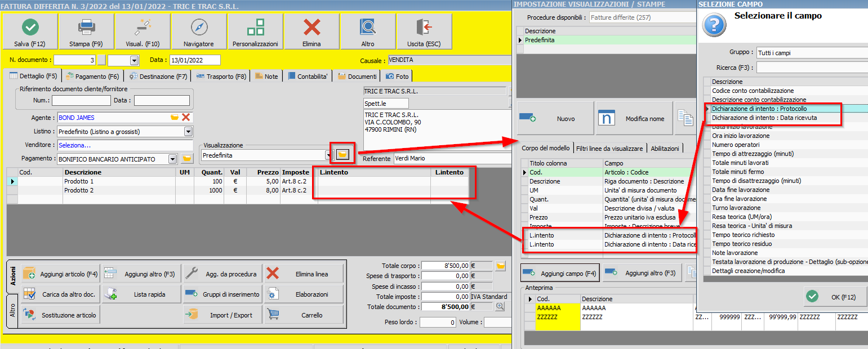
Task: Click the Uscita (ESC) exit icon
Action: (424, 33)
